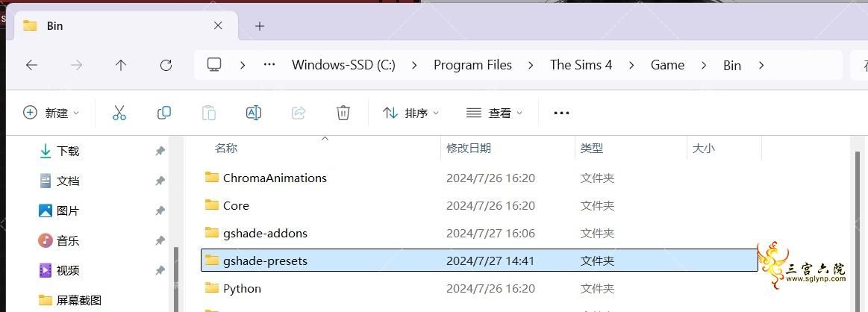868x312 pixels.
Task: Click the Rename icon in the toolbar
Action: click(254, 113)
